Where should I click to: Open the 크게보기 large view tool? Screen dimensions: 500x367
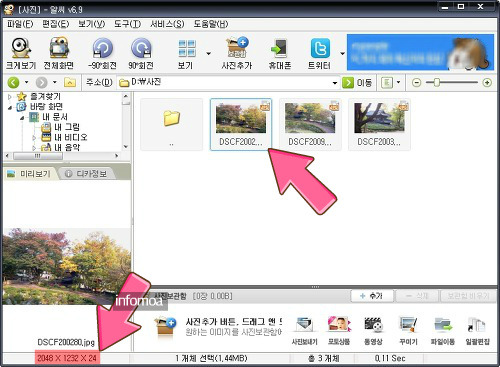coord(21,53)
